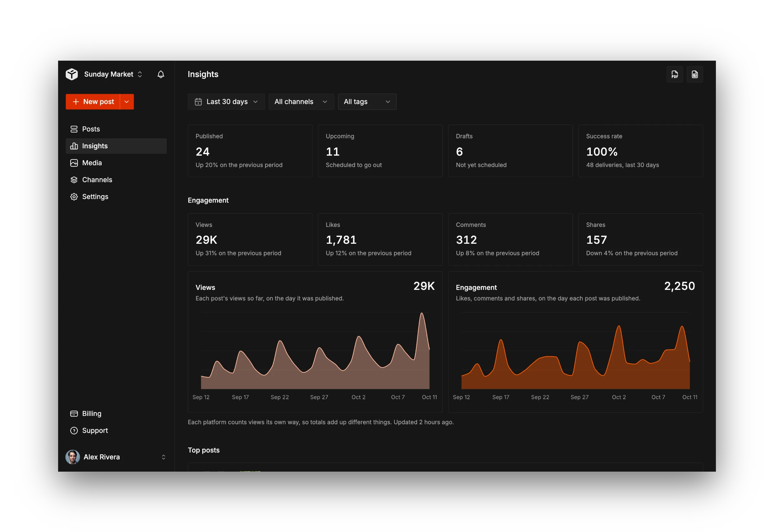Viewport: 774px width, 532px height.
Task: Click the Posts icon in sidebar
Action: [74, 129]
